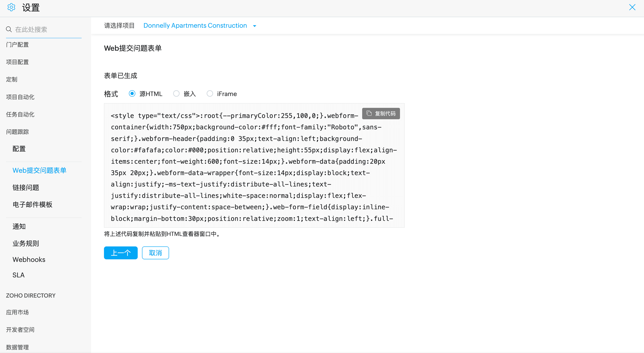Expand Donnelly Apartments Construction project list
The width and height of the screenshot is (644, 353).
[x=195, y=26]
